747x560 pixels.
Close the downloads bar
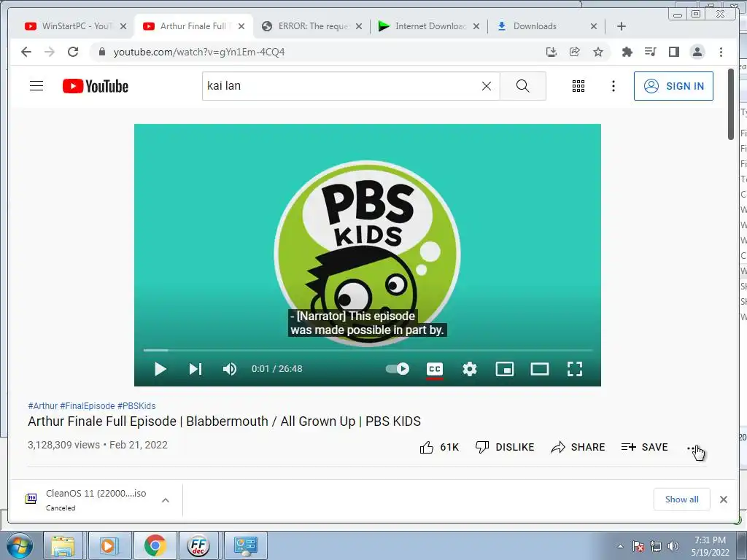(723, 499)
